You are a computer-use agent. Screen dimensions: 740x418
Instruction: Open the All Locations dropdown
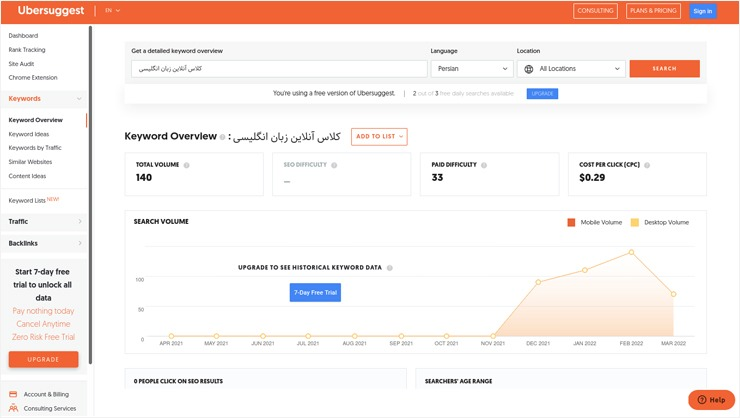point(571,69)
